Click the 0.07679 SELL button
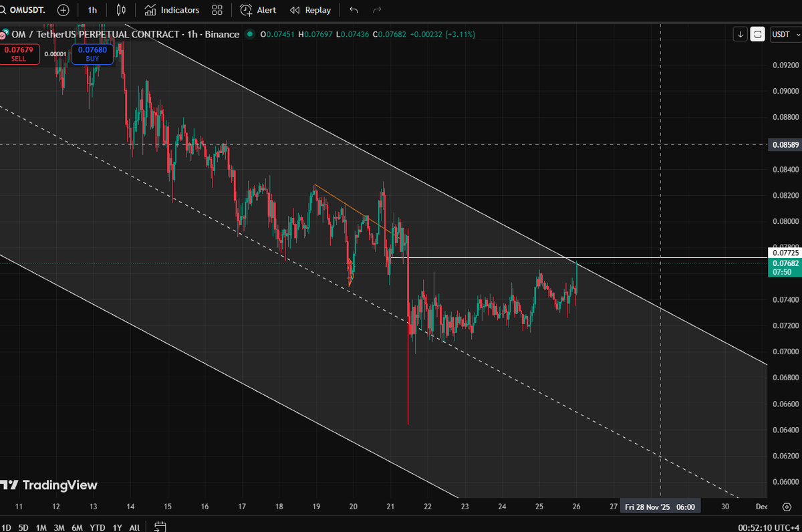 click(x=19, y=53)
